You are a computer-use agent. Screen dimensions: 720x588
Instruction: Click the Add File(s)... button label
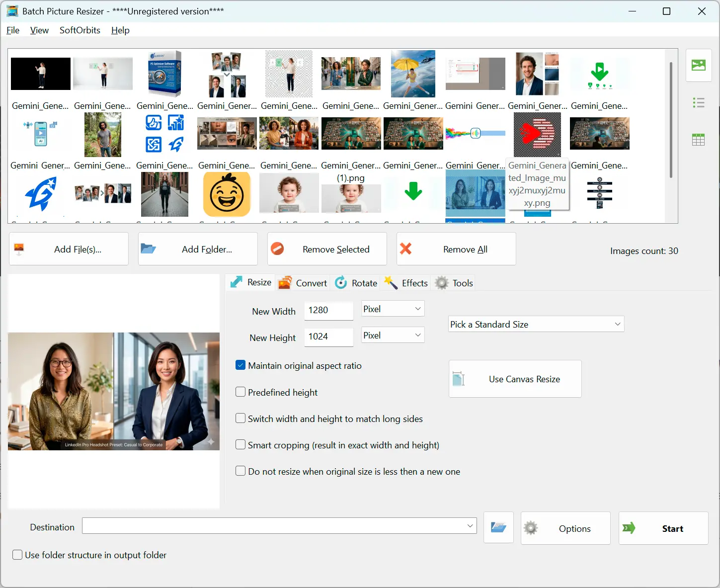click(78, 250)
